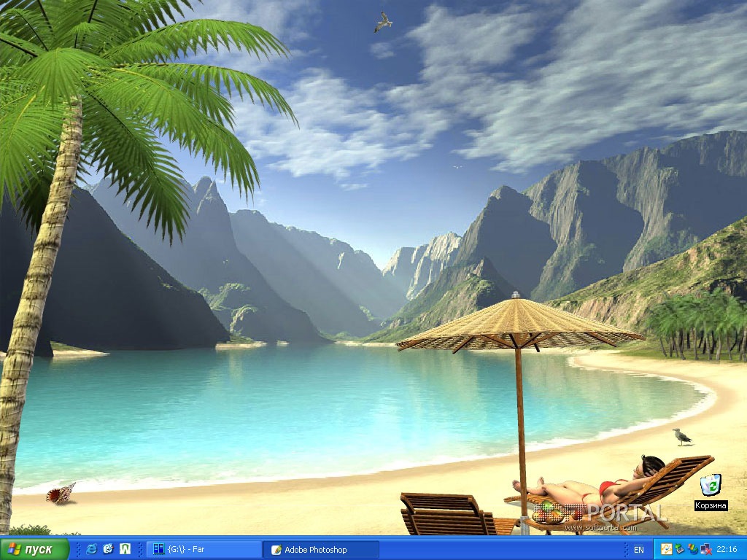Open the EN input language selector
The image size is (747, 560).
[x=638, y=549]
